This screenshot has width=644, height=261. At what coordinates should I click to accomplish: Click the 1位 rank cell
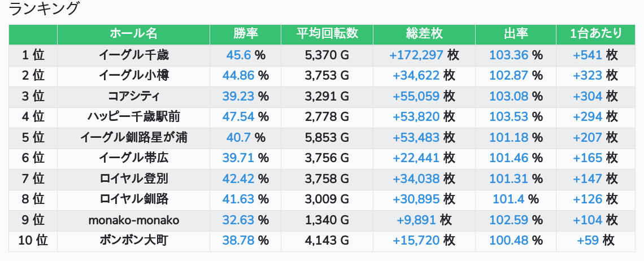point(33,55)
